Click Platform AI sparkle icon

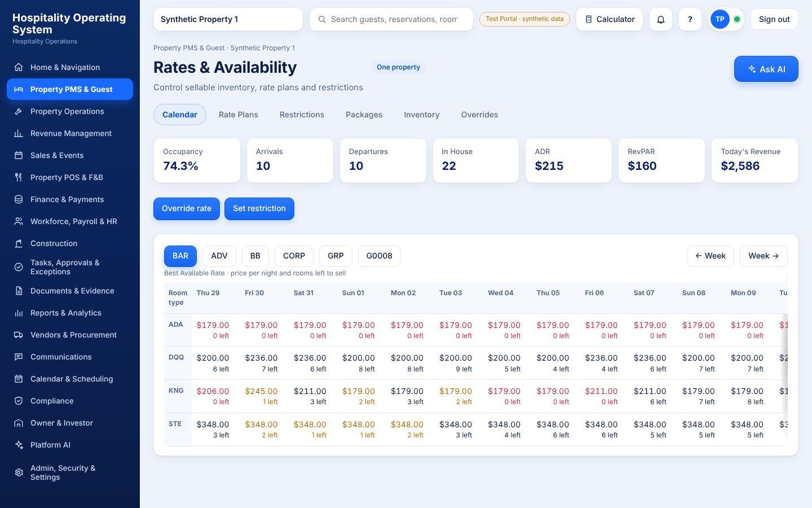pyautogui.click(x=19, y=445)
